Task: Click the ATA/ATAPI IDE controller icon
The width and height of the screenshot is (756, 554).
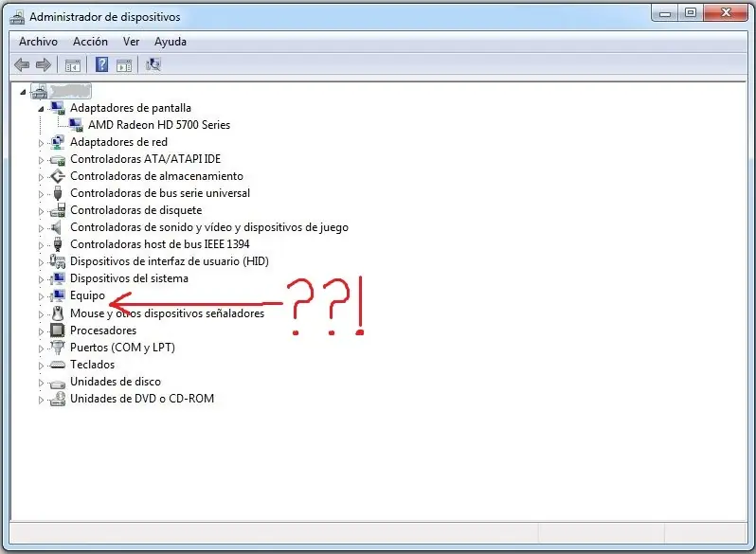Action: point(58,160)
